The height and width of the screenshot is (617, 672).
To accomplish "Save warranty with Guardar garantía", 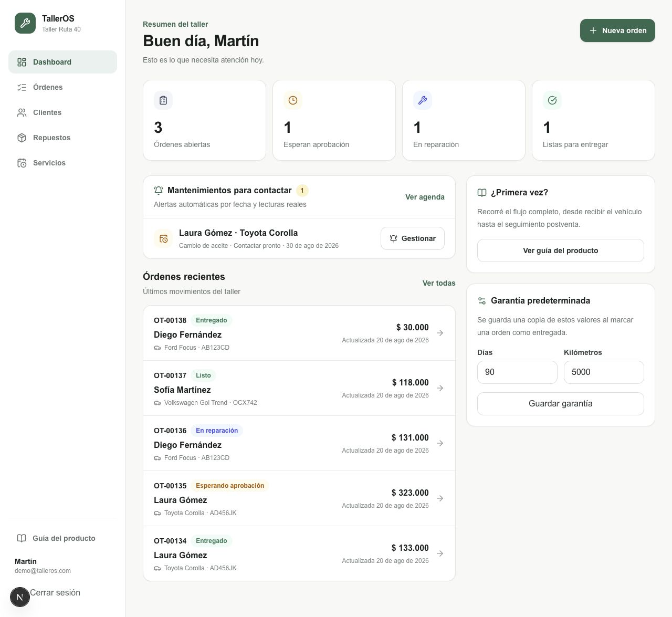I will pos(561,404).
